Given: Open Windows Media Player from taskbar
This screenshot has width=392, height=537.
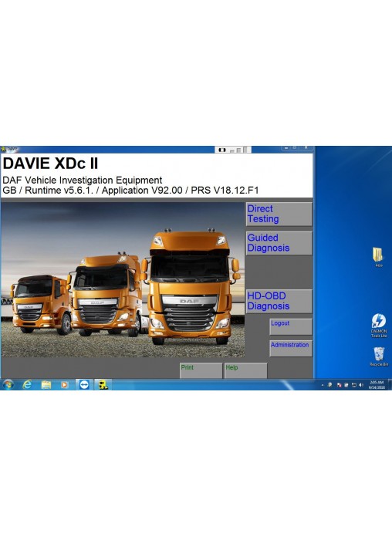Looking at the screenshot, I should pos(64,384).
